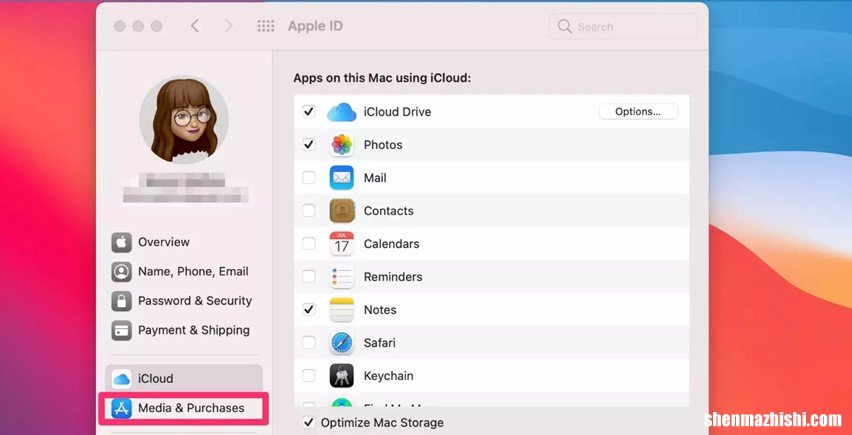The height and width of the screenshot is (435, 852).
Task: Enable the Safari checkbox
Action: (309, 343)
